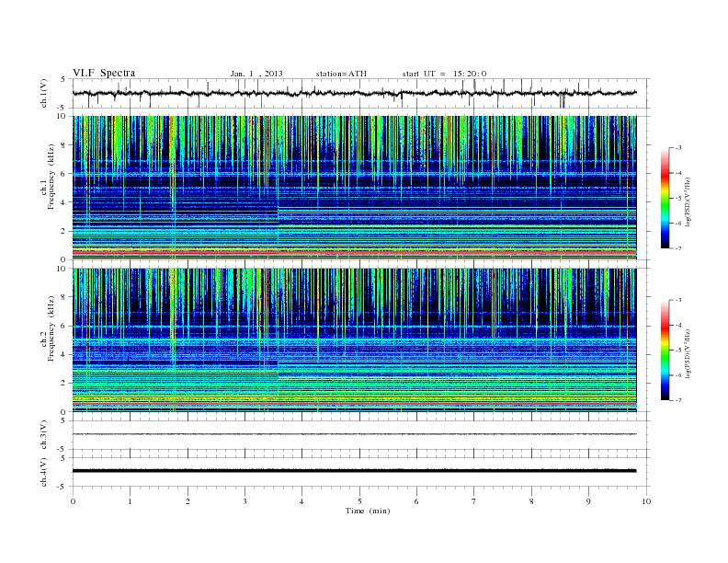This screenshot has height=563, width=728.
Task: Click the 'ch.4(V)' axis label
Action: coord(43,472)
